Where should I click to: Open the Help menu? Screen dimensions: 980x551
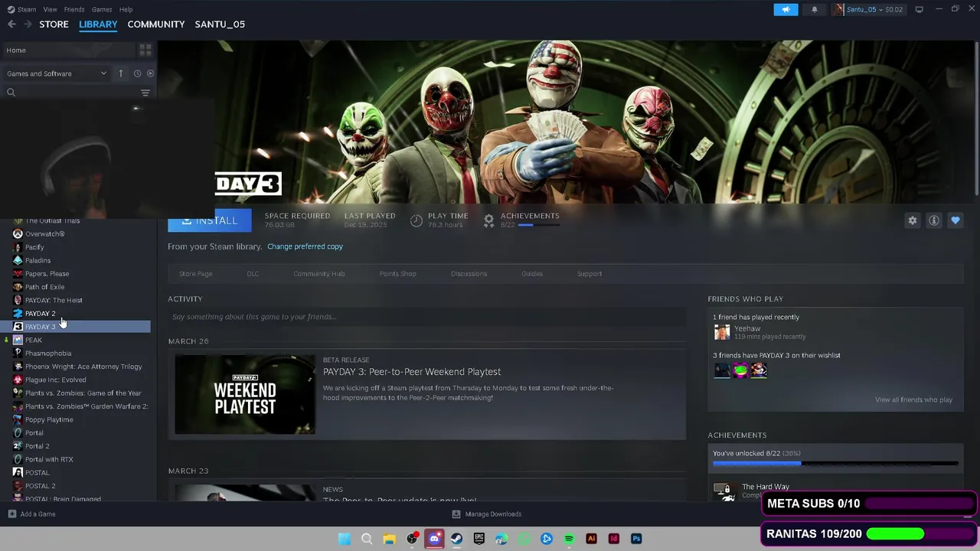(126, 9)
